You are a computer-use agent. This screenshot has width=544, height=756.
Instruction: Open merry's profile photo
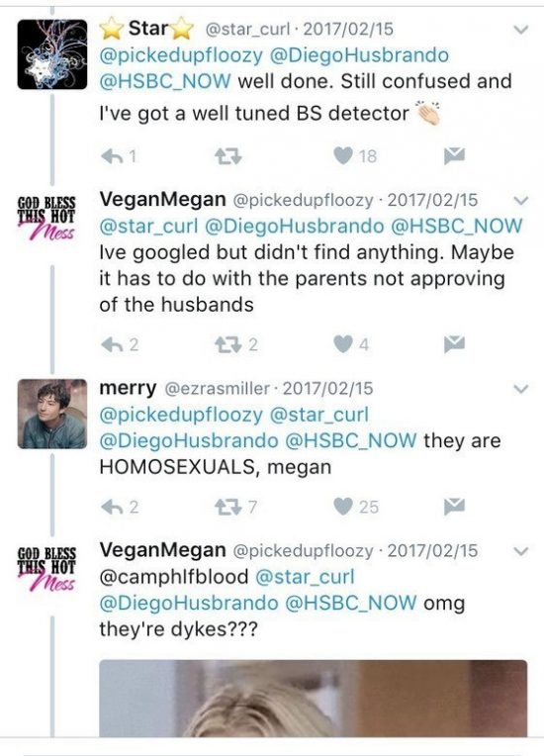click(x=52, y=415)
